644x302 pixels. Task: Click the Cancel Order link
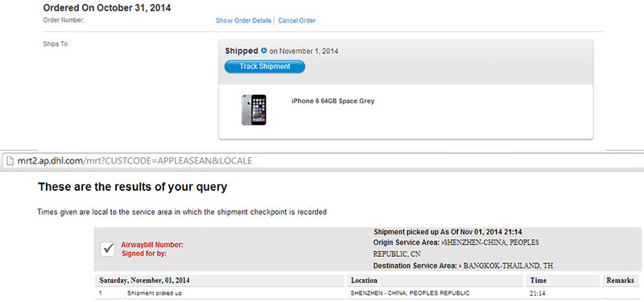tap(297, 21)
